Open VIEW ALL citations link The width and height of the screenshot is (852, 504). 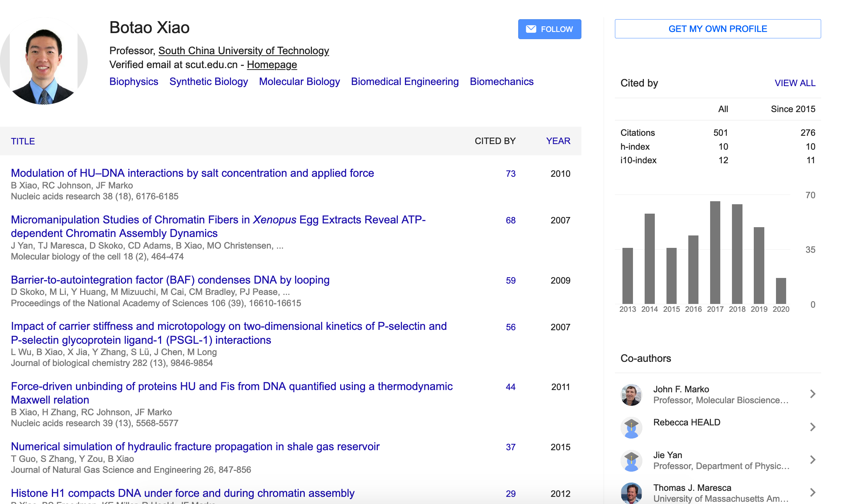pyautogui.click(x=795, y=83)
